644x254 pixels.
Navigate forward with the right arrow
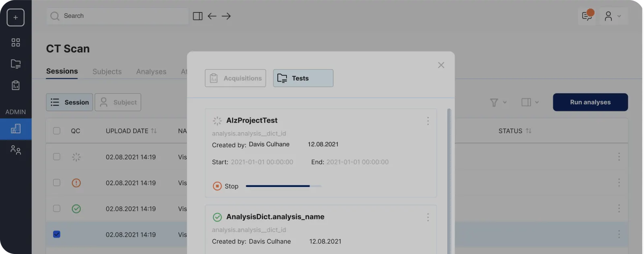[226, 16]
